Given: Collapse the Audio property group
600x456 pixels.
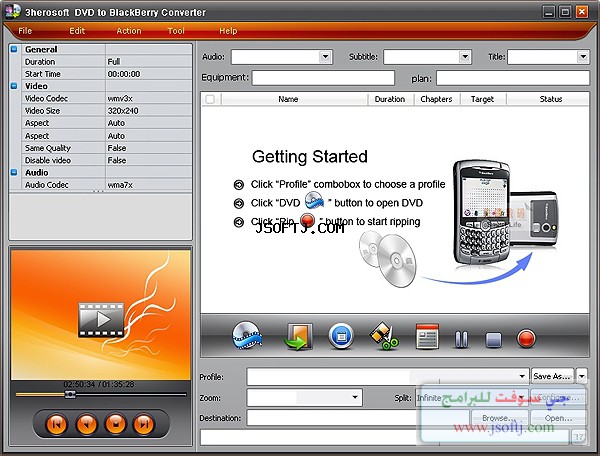Looking at the screenshot, I should 14,172.
